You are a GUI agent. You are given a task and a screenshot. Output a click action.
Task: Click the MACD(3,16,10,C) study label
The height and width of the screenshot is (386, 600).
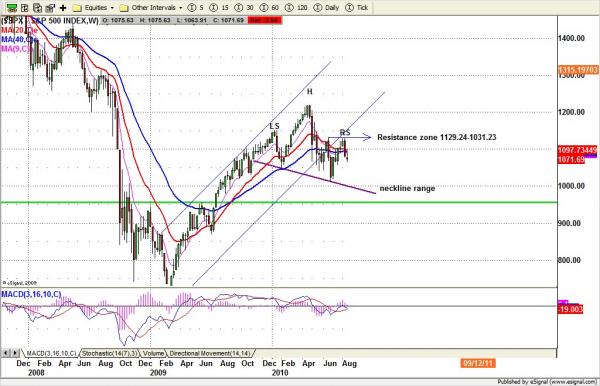(x=31, y=294)
